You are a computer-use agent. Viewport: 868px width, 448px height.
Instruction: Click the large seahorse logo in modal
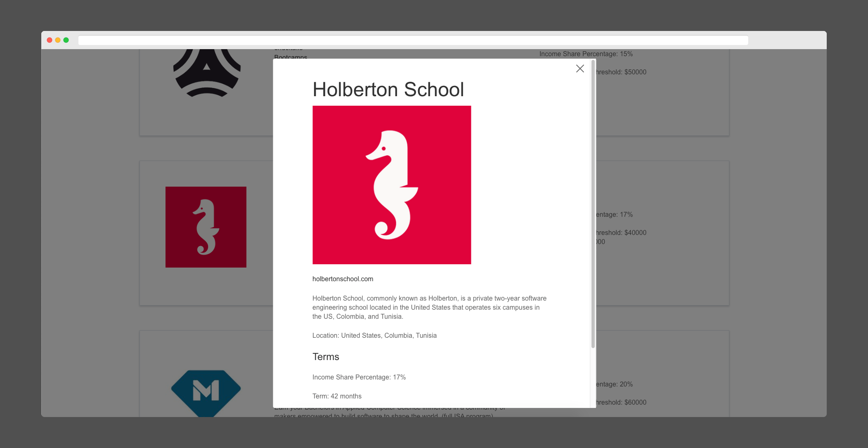pos(392,185)
